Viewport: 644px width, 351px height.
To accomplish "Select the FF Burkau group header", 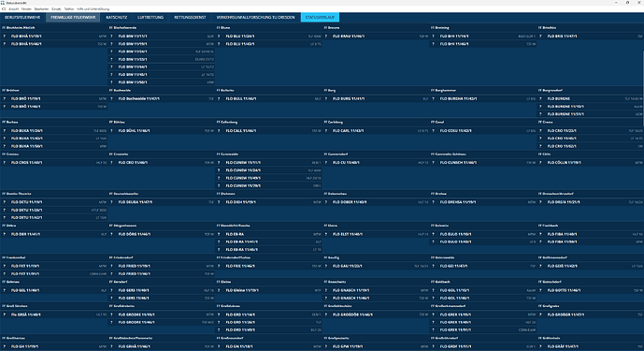I will coord(9,123).
